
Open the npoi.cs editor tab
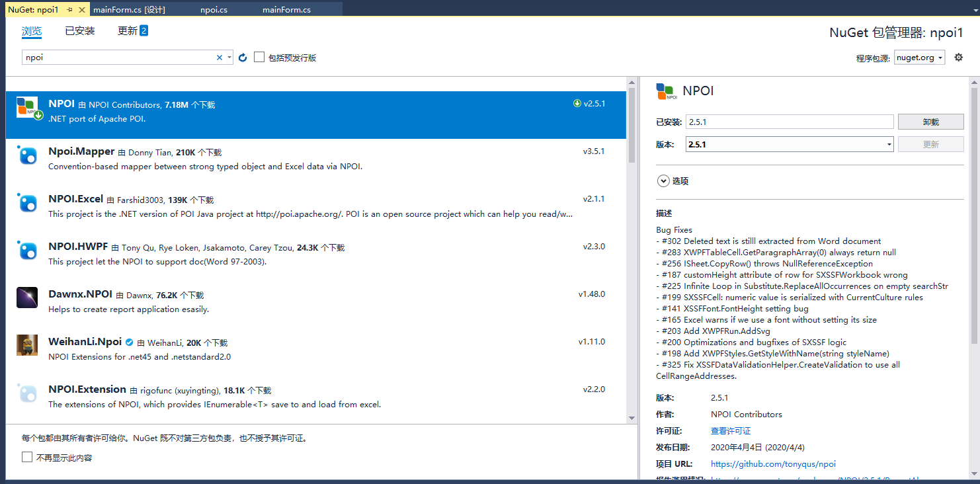(214, 10)
